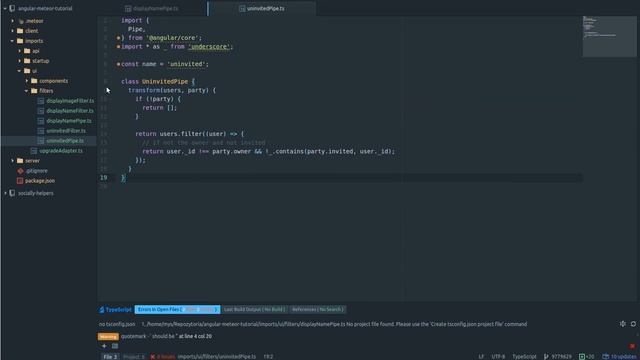Click the linter dot on line 6
Viewport: 640px width, 360px height.
118,64
